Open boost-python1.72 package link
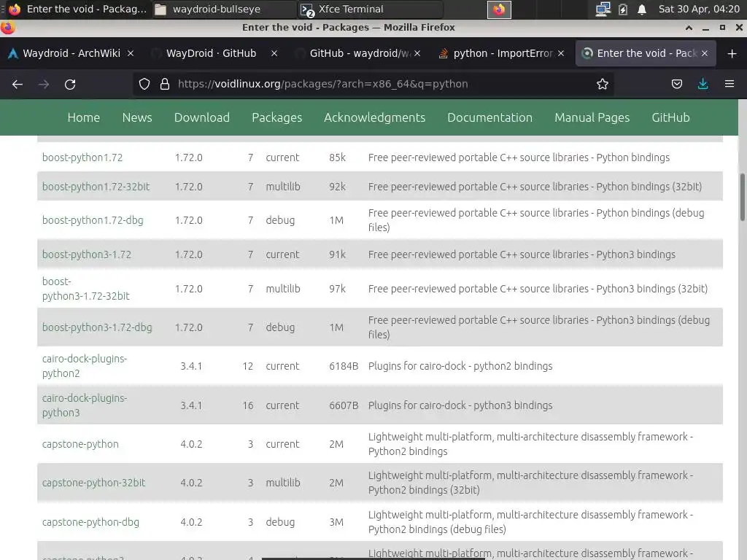 pyautogui.click(x=82, y=157)
